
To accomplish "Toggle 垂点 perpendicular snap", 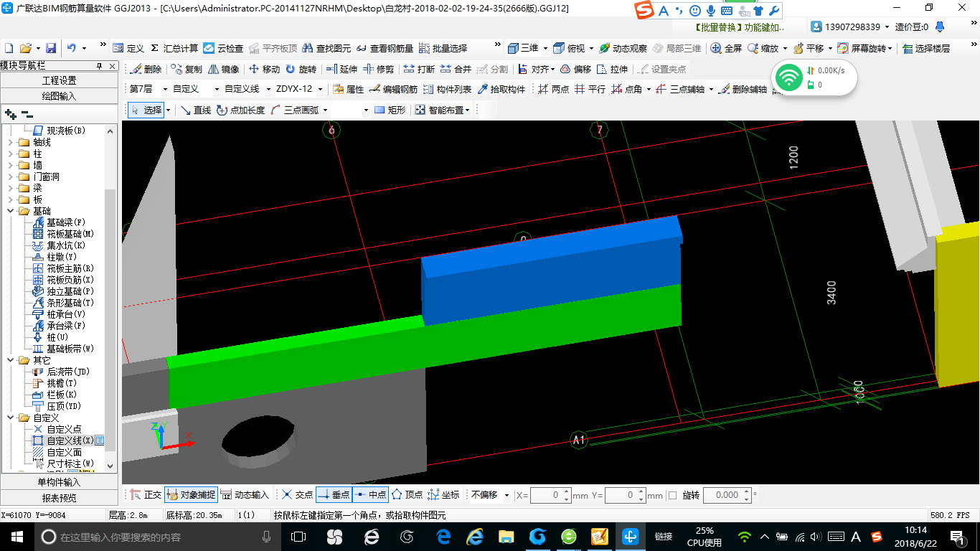I will [x=334, y=495].
